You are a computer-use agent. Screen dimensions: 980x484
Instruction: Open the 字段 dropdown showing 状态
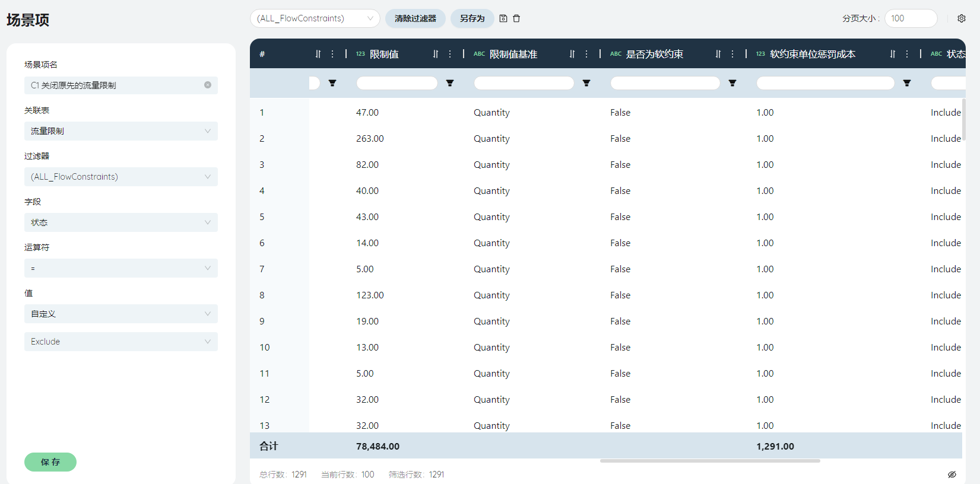coord(120,222)
